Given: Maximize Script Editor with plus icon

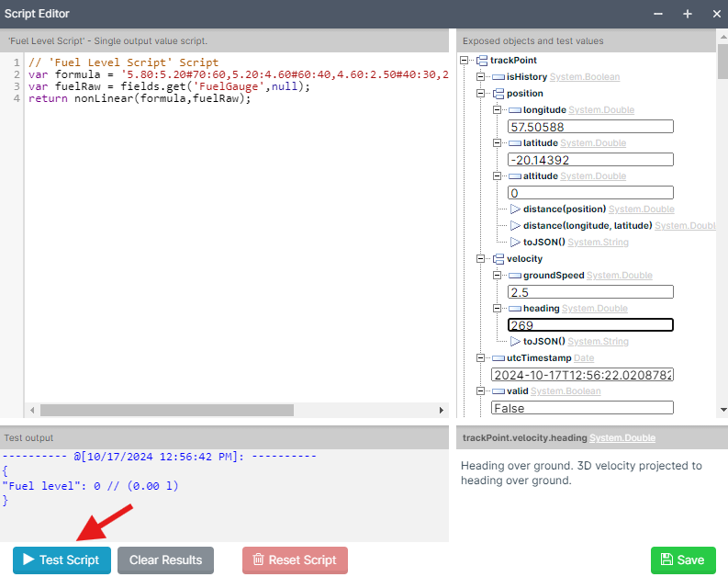Looking at the screenshot, I should tap(688, 14).
